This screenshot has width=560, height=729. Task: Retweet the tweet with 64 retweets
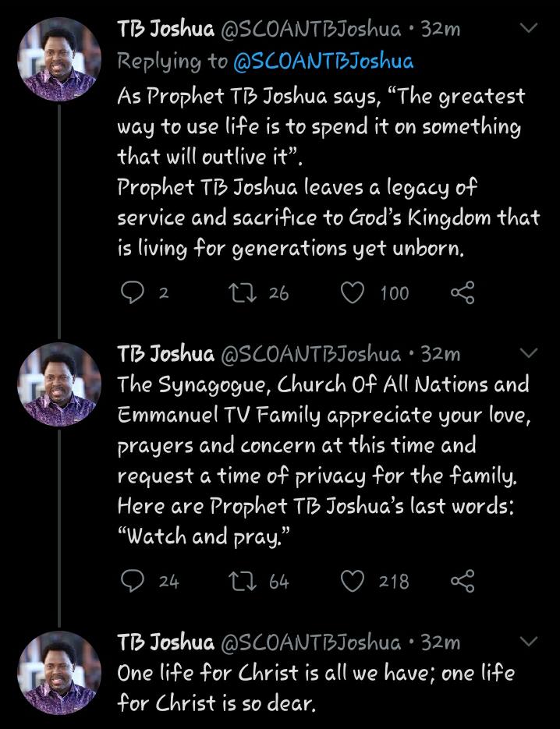coord(236,581)
